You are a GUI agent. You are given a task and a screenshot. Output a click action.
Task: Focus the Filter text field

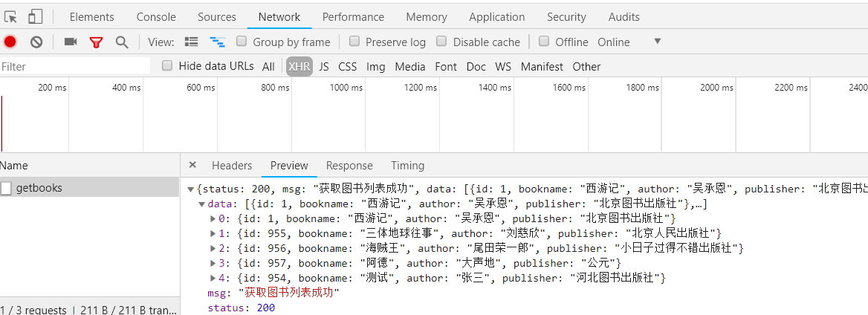(75, 66)
